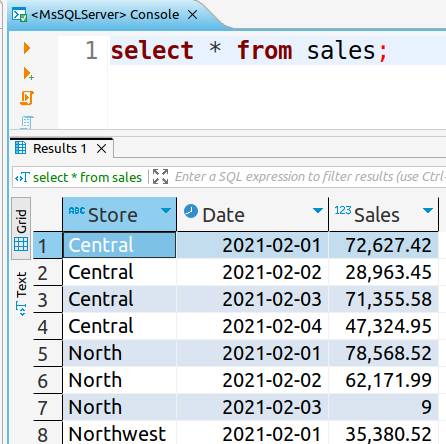This screenshot has width=446, height=444.
Task: Click the date 2021-02-04 cell
Action: pyautogui.click(x=252, y=326)
